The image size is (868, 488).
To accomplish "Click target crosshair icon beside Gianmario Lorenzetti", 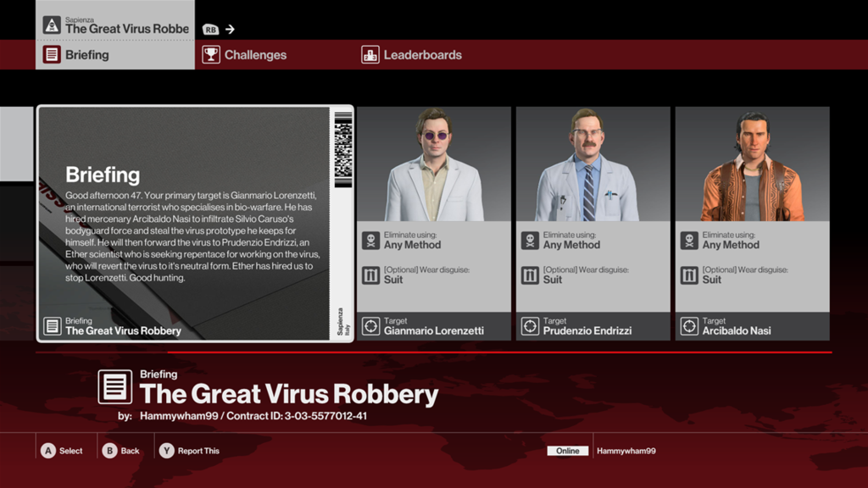I will [371, 326].
